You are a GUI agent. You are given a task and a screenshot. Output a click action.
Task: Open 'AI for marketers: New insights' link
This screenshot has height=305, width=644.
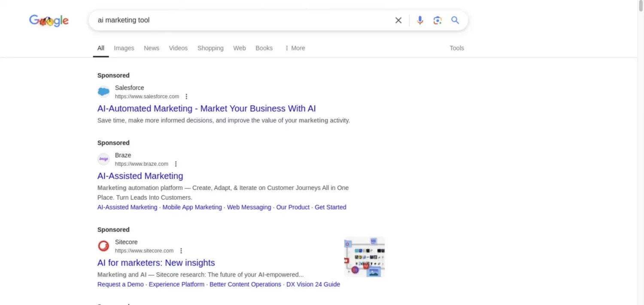coord(156,263)
